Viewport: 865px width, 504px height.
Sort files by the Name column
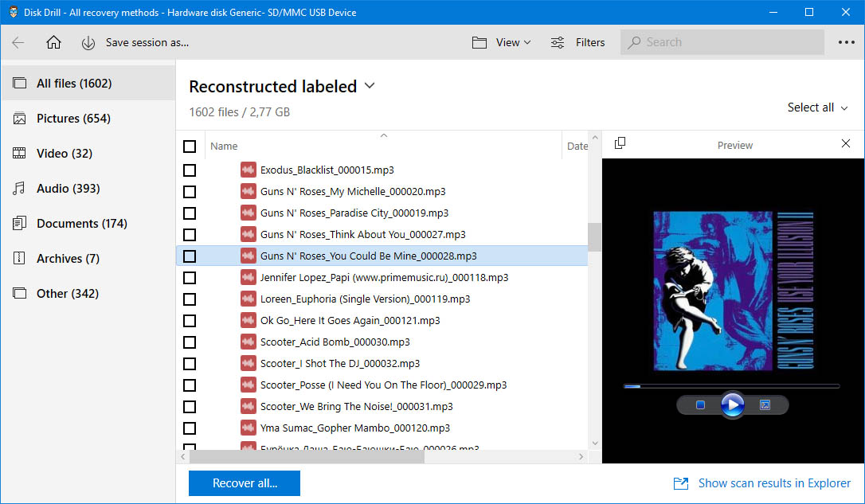coord(224,147)
